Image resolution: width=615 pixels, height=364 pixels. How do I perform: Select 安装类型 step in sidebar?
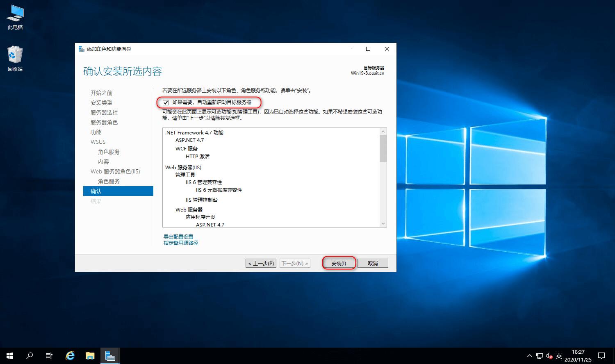tap(101, 103)
